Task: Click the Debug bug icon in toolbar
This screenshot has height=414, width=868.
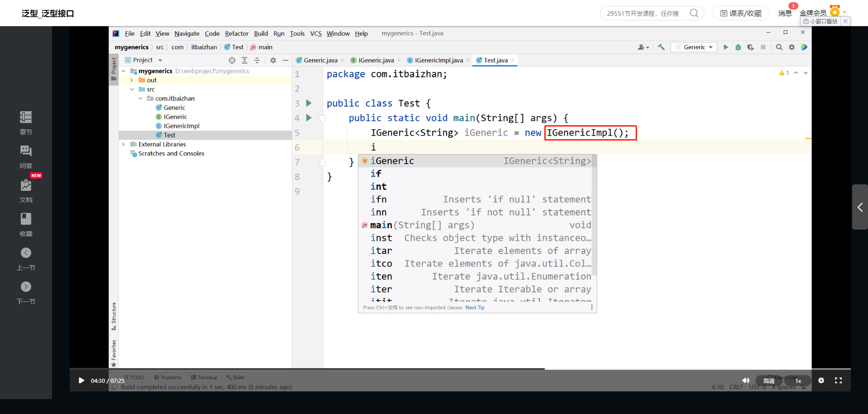Action: tap(738, 47)
